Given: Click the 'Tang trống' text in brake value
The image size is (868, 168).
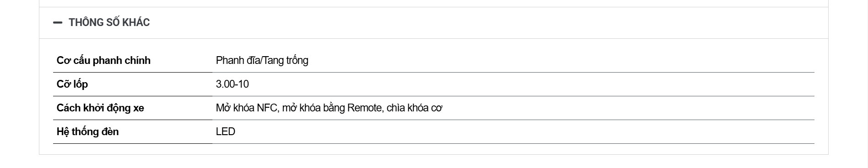Looking at the screenshot, I should click(286, 60).
